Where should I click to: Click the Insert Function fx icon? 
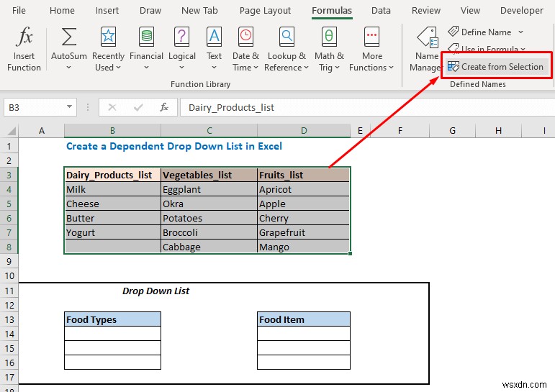24,37
